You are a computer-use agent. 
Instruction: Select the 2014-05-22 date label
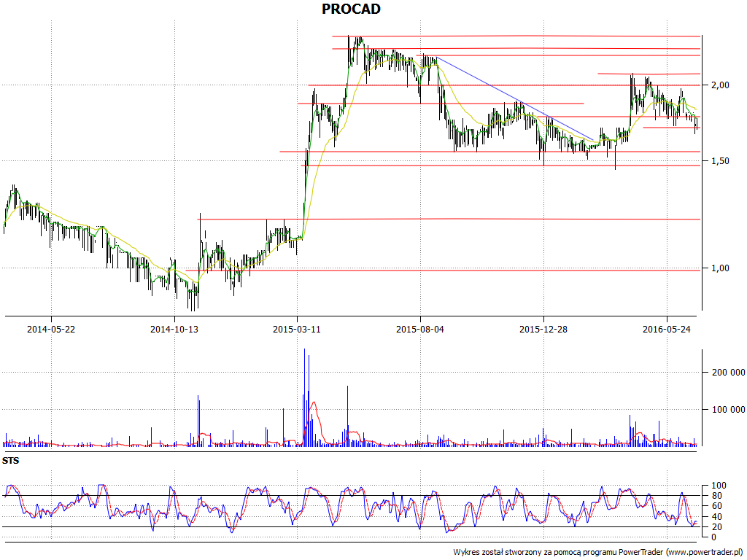[x=51, y=329]
